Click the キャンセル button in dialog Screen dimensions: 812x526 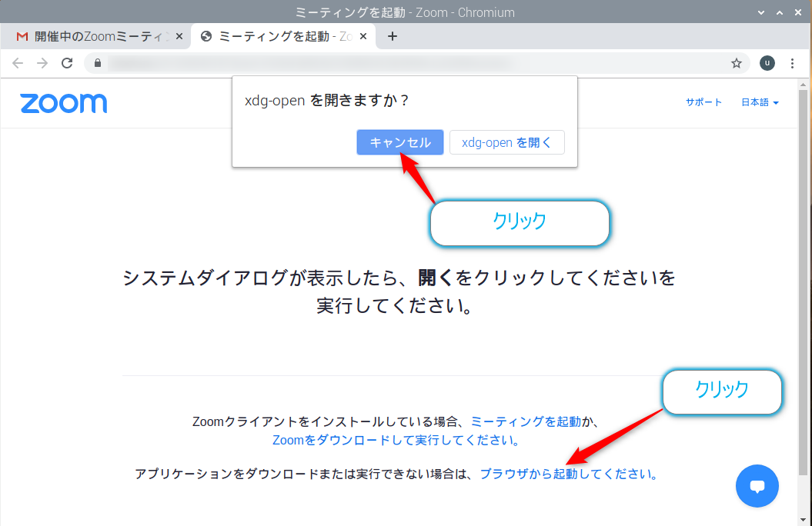(x=399, y=142)
